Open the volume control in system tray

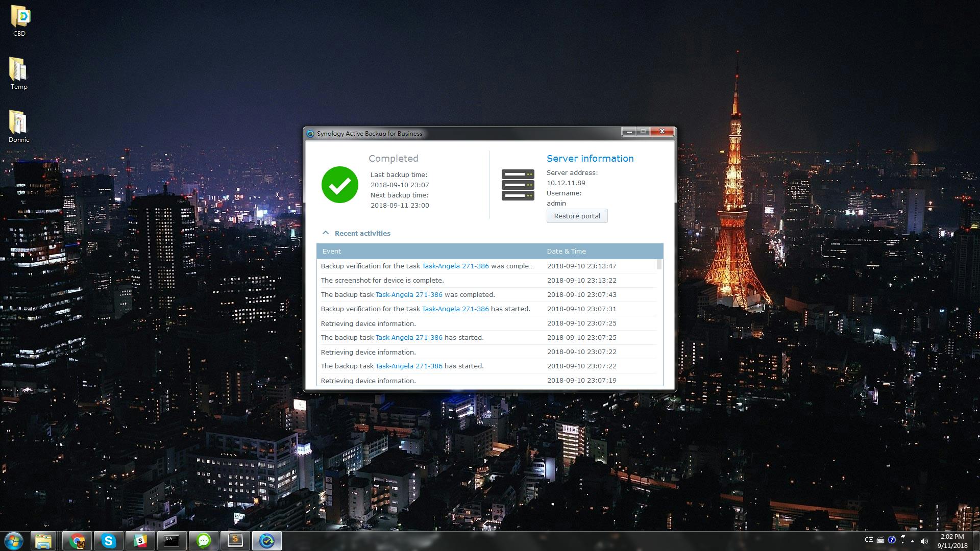click(924, 541)
